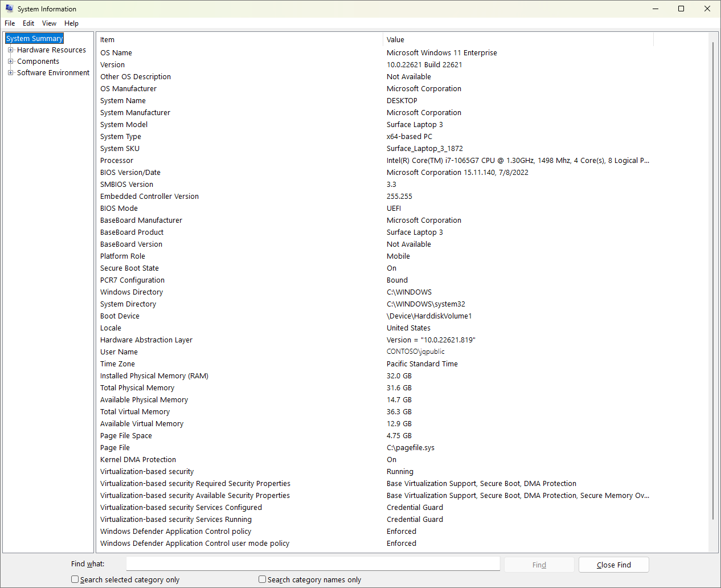Maximize the System Information window
This screenshot has width=721, height=588.
(681, 9)
